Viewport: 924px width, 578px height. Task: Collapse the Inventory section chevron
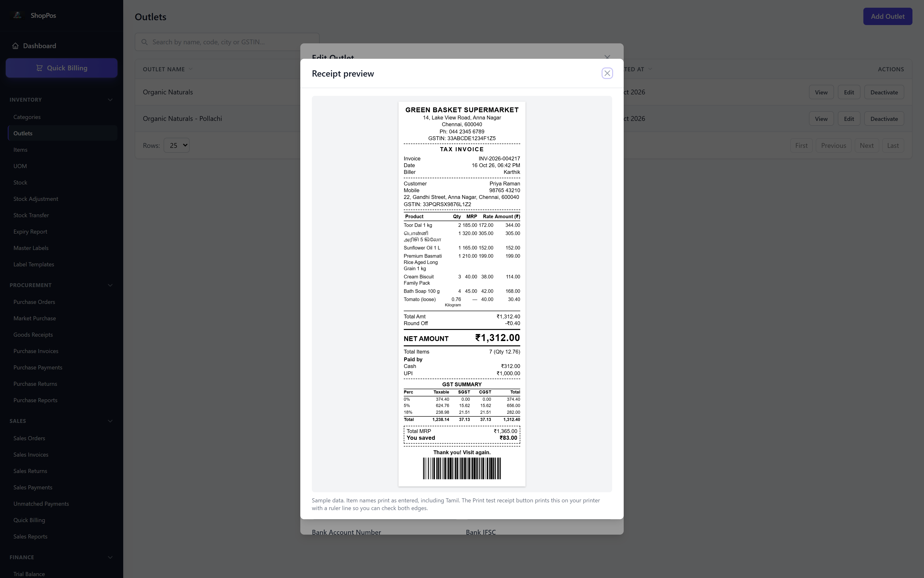(110, 100)
